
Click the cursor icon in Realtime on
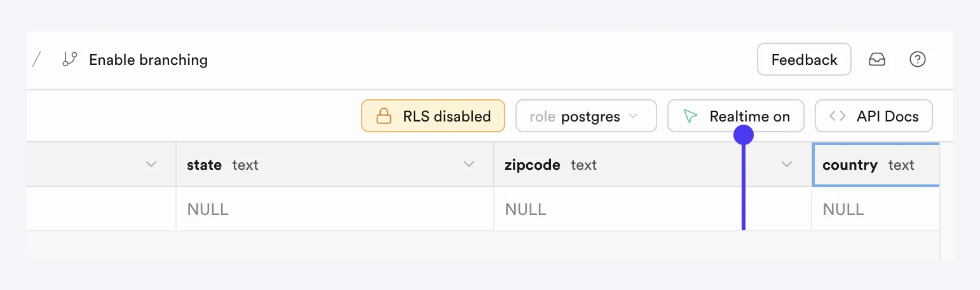[690, 116]
